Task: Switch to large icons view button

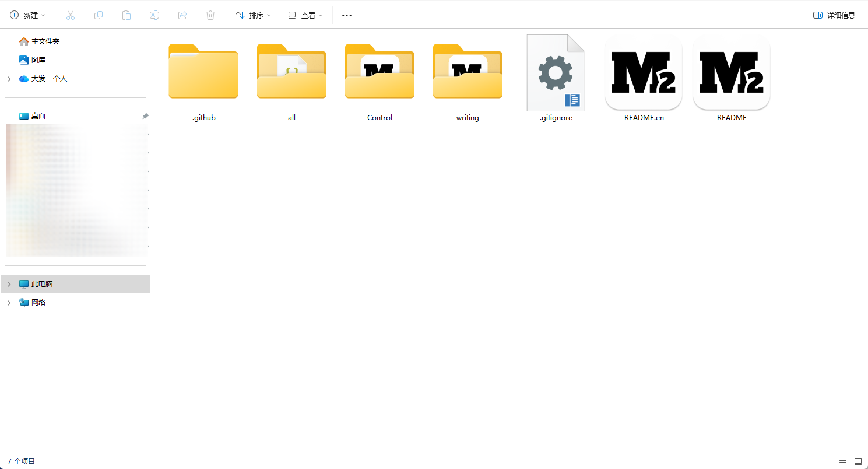Action: [x=858, y=461]
